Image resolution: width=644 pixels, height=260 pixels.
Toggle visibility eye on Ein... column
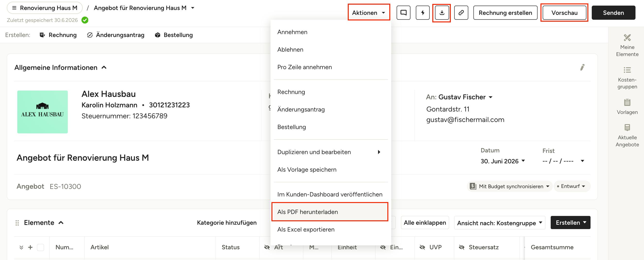click(x=383, y=247)
